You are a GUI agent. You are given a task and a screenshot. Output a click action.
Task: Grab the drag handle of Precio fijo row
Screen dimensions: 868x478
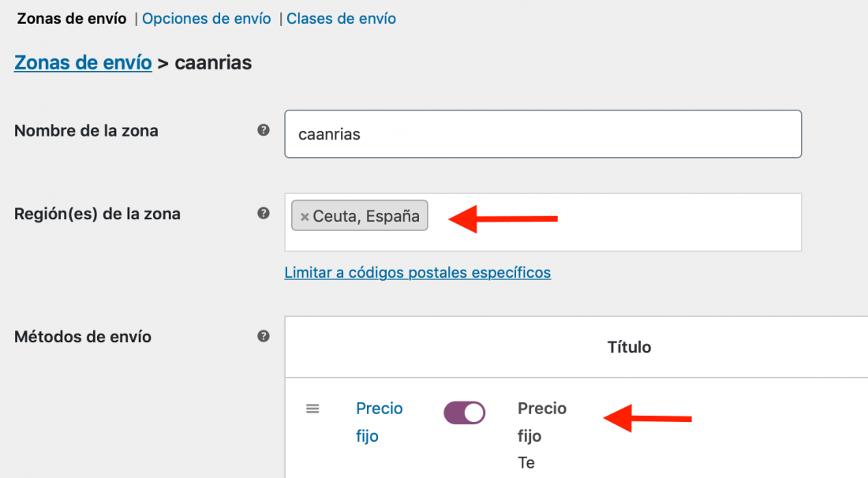tap(312, 409)
